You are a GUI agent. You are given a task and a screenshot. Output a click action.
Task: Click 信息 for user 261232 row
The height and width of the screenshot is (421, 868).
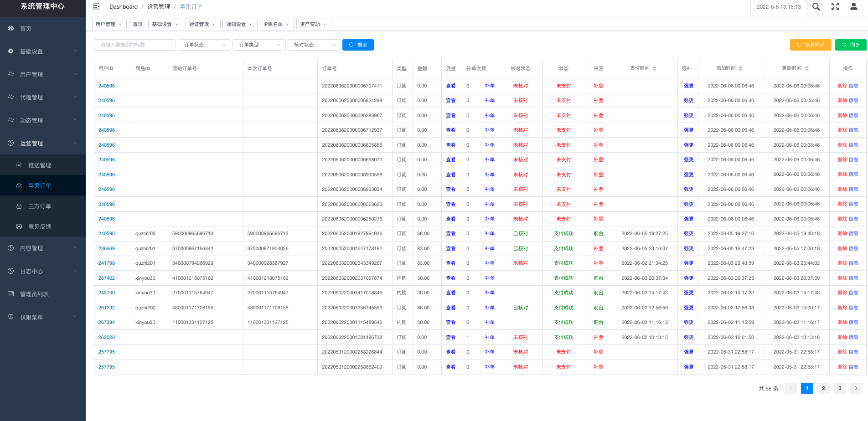(x=853, y=308)
